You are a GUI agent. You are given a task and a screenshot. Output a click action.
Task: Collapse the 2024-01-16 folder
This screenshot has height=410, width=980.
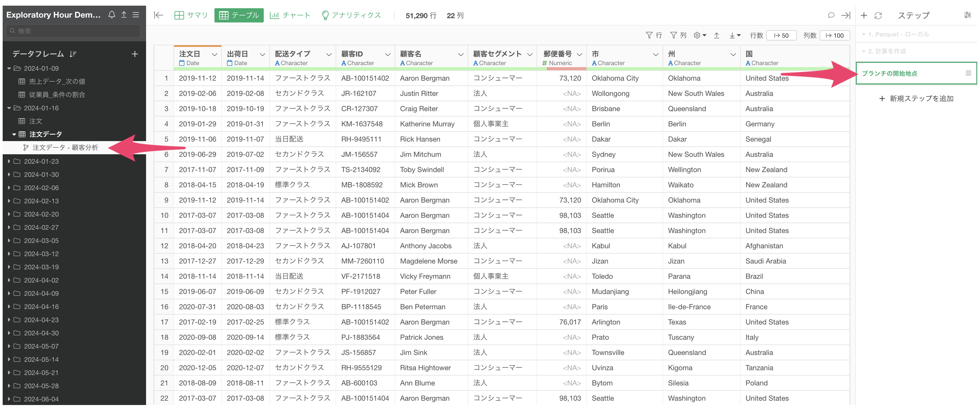click(9, 108)
